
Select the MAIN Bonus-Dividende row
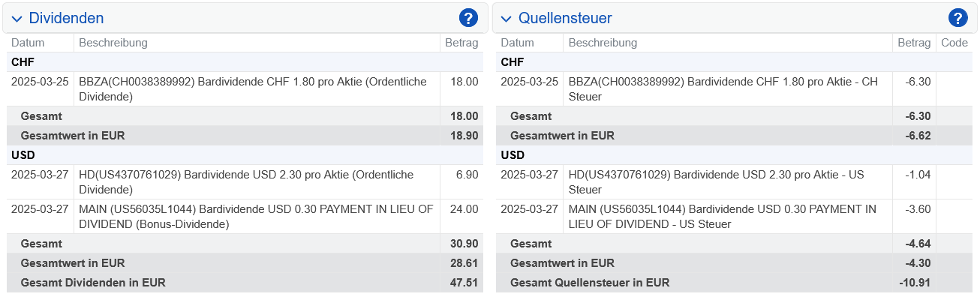click(x=245, y=217)
